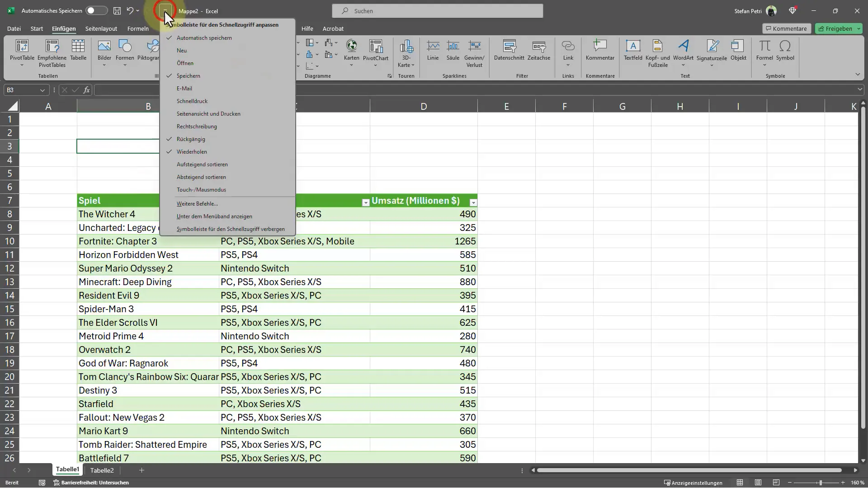The width and height of the screenshot is (868, 488).
Task: Click the zoom in plus button
Action: tap(843, 483)
